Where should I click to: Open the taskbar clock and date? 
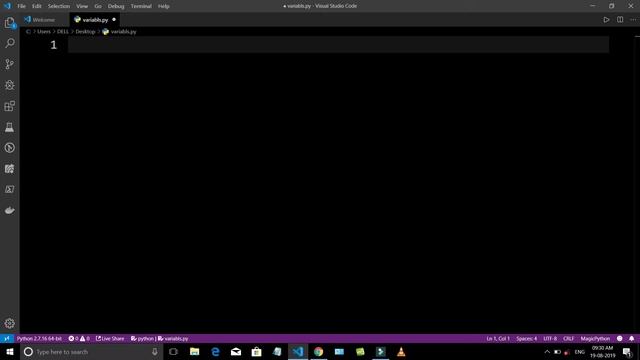(x=602, y=351)
